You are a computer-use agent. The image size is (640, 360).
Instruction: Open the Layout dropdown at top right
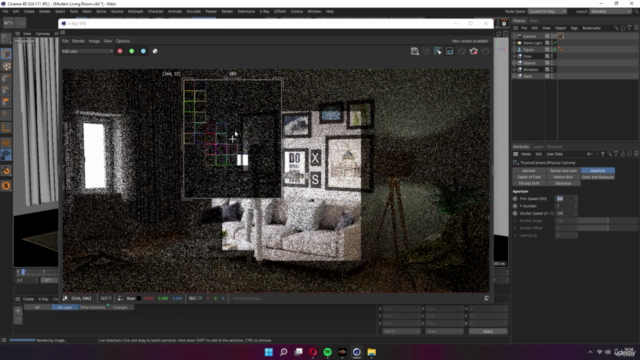point(611,11)
